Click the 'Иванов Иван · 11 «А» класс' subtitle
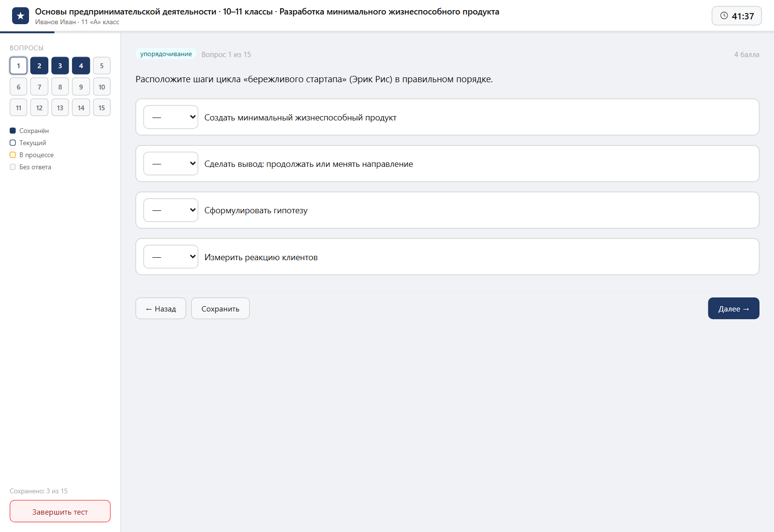Image resolution: width=774 pixels, height=532 pixels. (77, 22)
